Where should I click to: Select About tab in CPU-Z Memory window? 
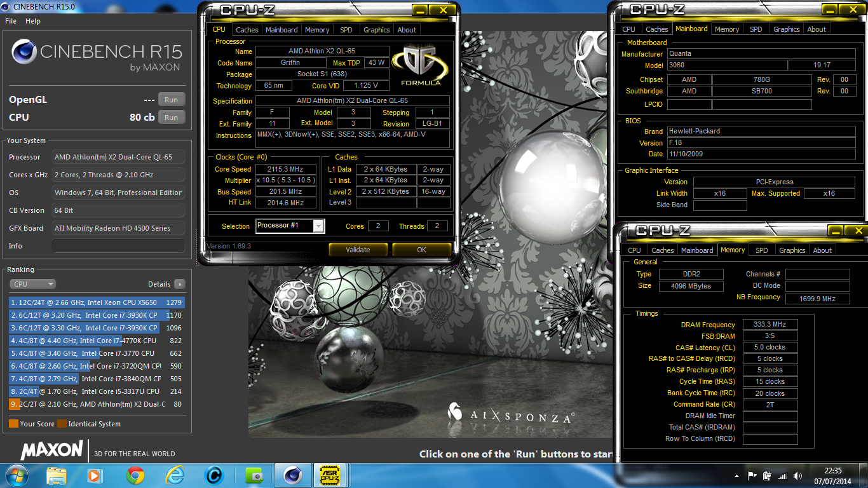822,250
